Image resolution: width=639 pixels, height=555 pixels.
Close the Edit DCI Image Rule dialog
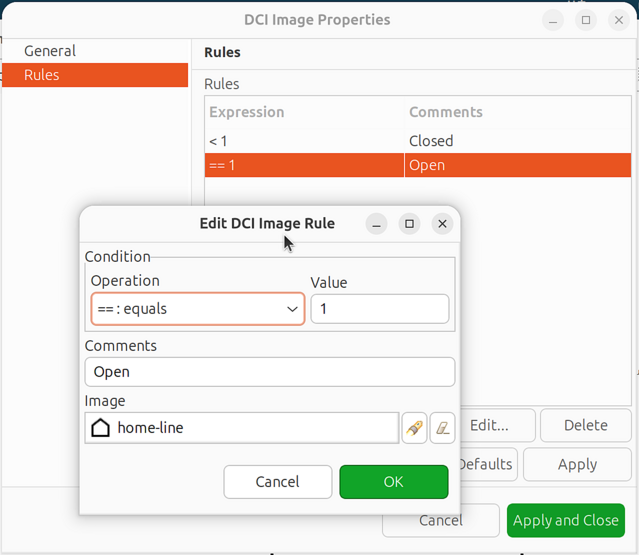(442, 224)
